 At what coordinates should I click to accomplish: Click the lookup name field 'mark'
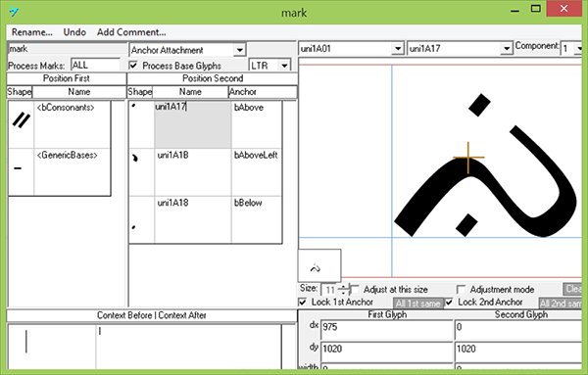(x=68, y=49)
